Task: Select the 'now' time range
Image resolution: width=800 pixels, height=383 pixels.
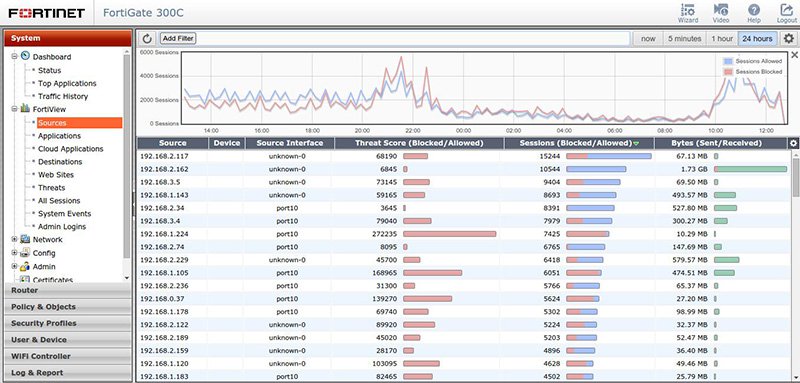Action: point(648,38)
